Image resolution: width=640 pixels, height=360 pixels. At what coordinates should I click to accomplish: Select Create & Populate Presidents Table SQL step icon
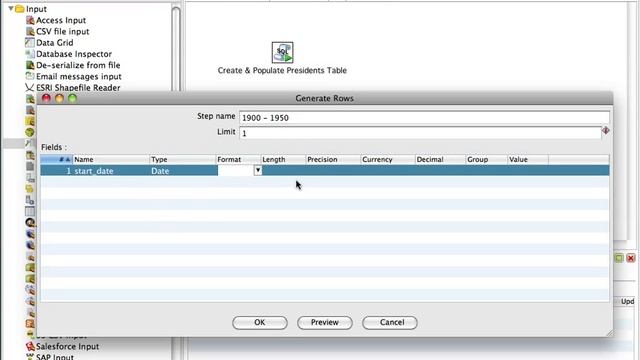point(282,52)
